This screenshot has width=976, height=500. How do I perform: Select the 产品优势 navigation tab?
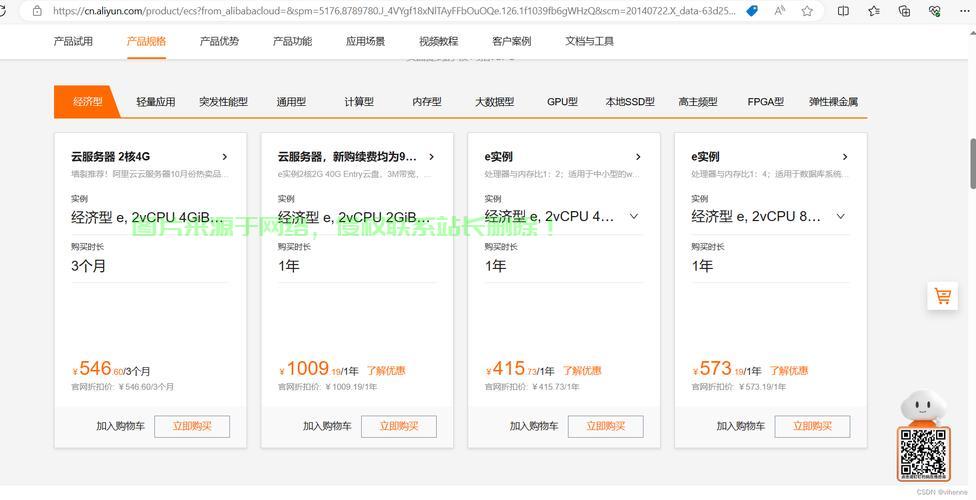219,42
